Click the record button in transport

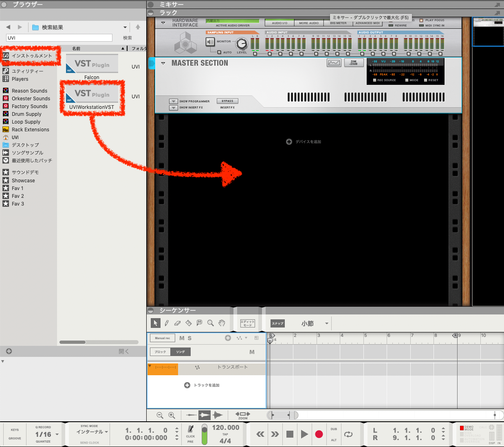tap(319, 434)
